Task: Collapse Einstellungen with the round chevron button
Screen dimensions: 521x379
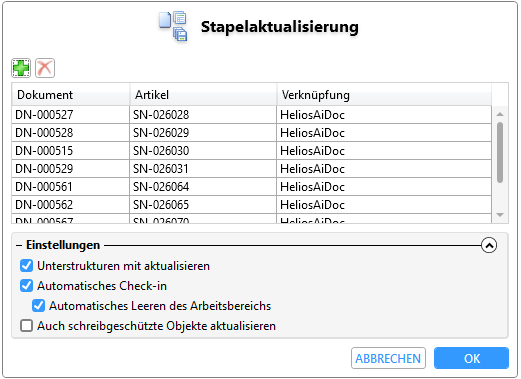Action: [x=489, y=245]
